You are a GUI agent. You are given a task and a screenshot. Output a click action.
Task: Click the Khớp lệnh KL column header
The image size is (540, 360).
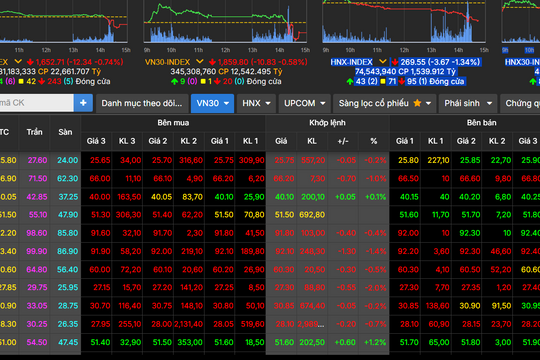point(312,141)
